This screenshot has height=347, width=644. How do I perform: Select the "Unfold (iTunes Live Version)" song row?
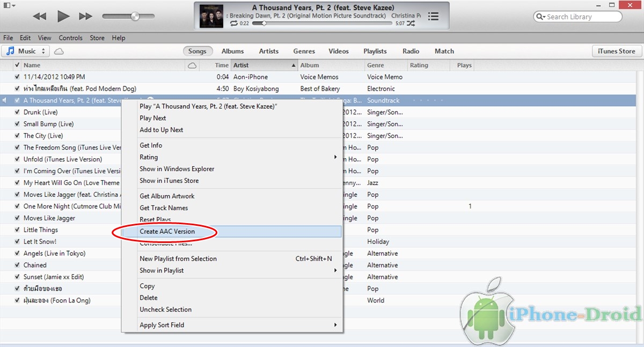point(62,159)
